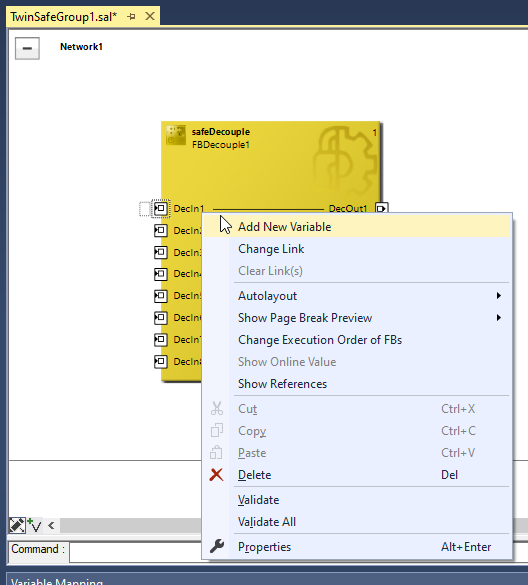Click the DecIn4 input port icon
528x585 pixels.
[x=161, y=274]
